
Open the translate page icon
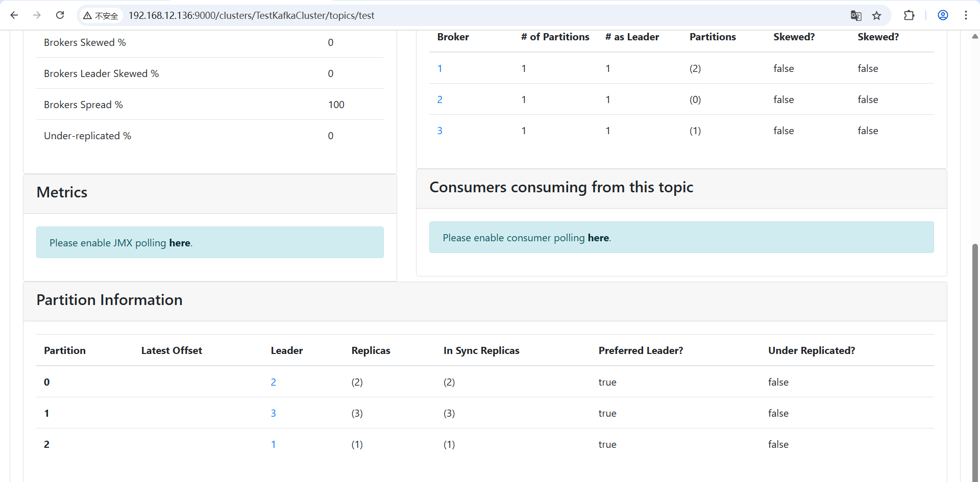pyautogui.click(x=856, y=15)
